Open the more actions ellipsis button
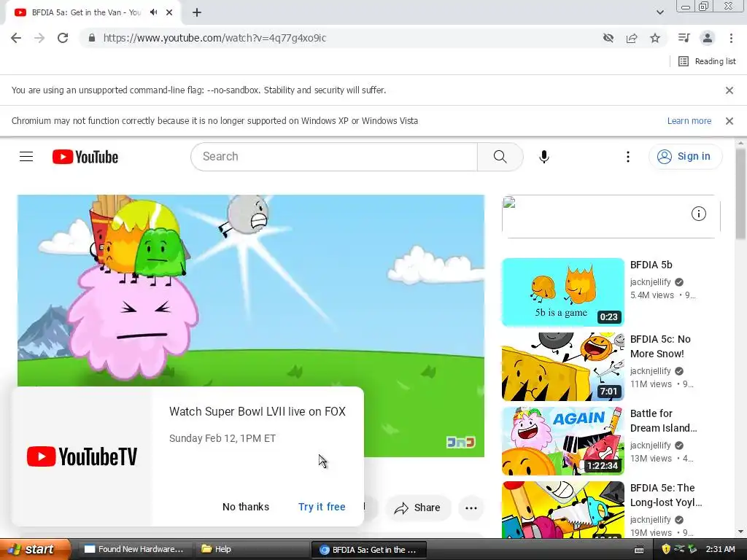Viewport: 747px width, 560px height. (x=471, y=507)
